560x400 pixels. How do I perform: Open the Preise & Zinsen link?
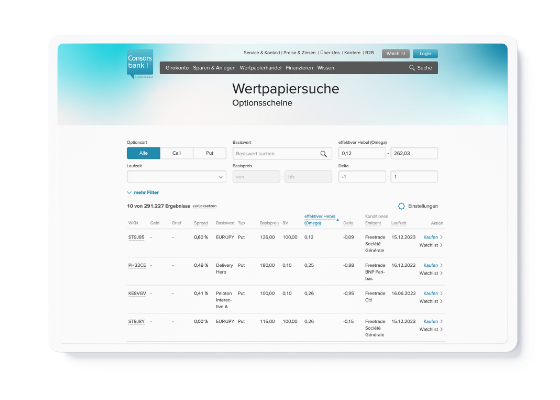pos(300,52)
